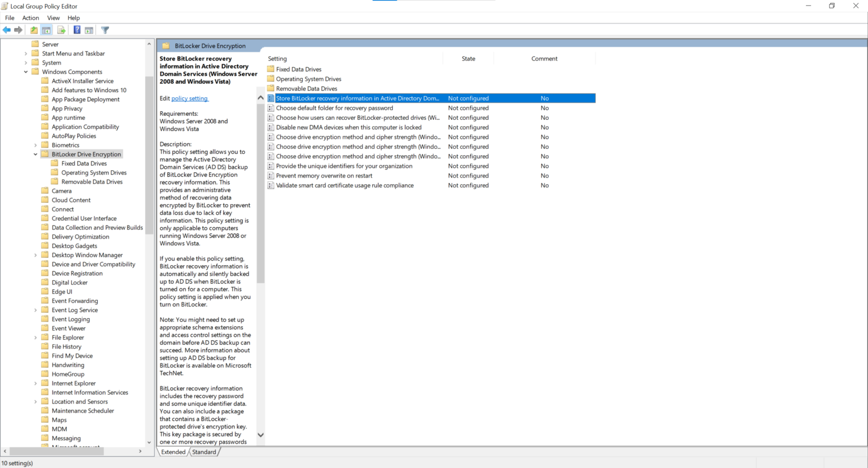
Task: Click the policy setting link
Action: click(189, 98)
